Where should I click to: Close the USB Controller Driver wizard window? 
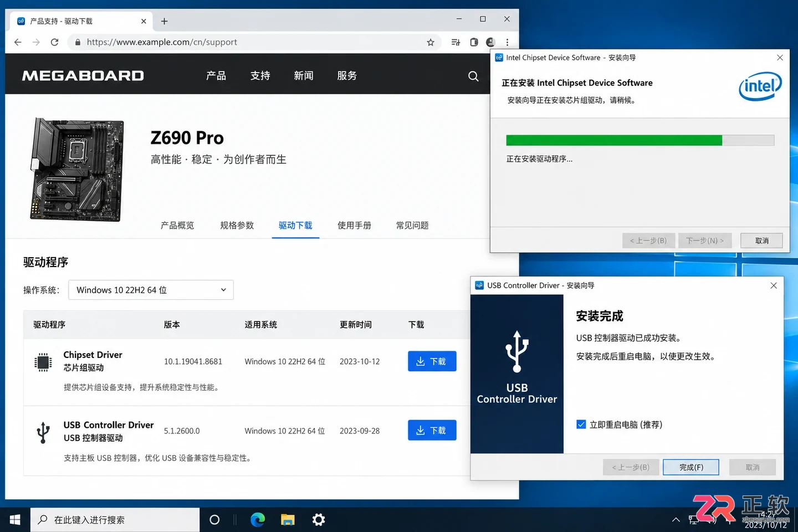coord(774,285)
